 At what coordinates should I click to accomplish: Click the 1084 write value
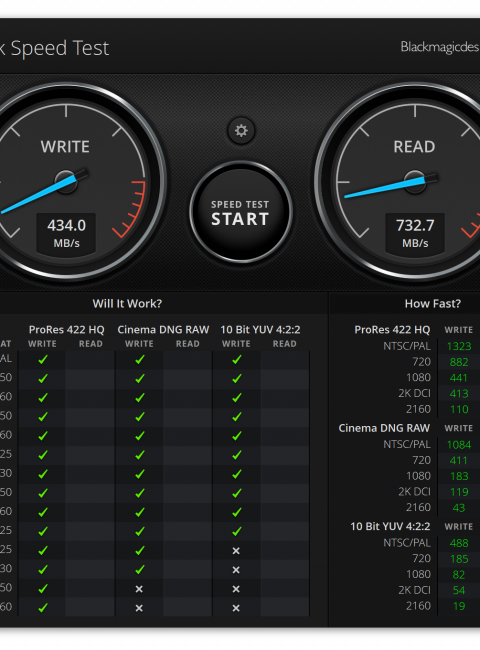tap(459, 444)
